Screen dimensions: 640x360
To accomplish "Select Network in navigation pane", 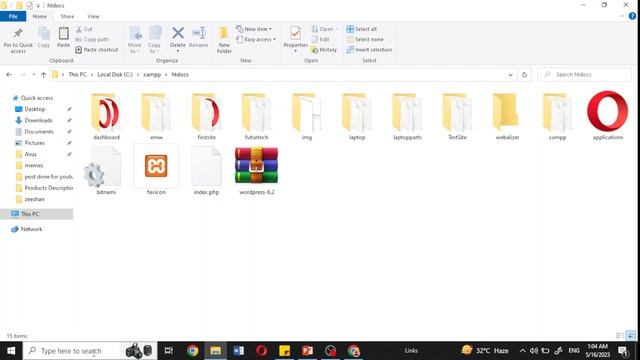I will (31, 229).
